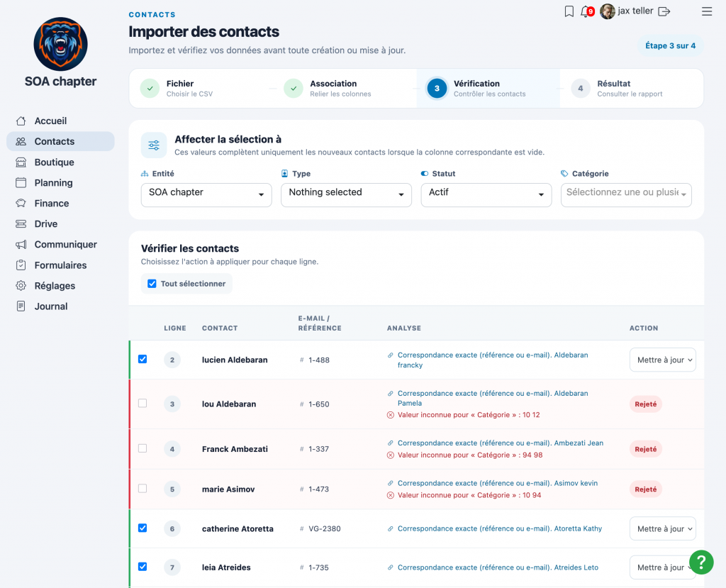Image resolution: width=726 pixels, height=588 pixels.
Task: Uncheck the Tout sélectionner checkbox
Action: [x=152, y=284]
